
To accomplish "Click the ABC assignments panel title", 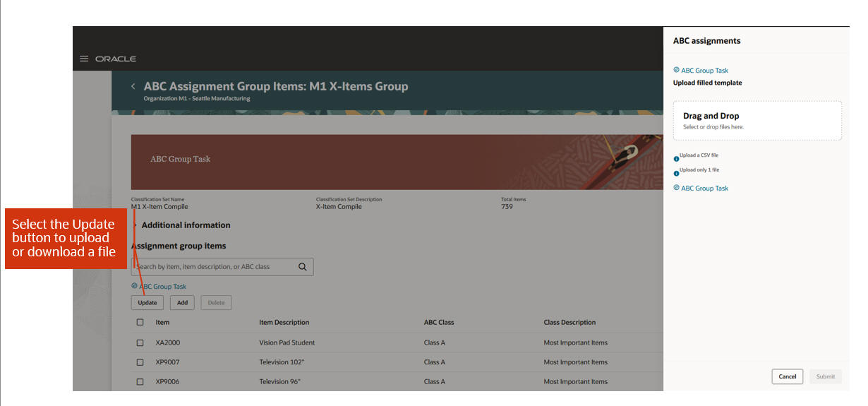I will click(x=706, y=41).
